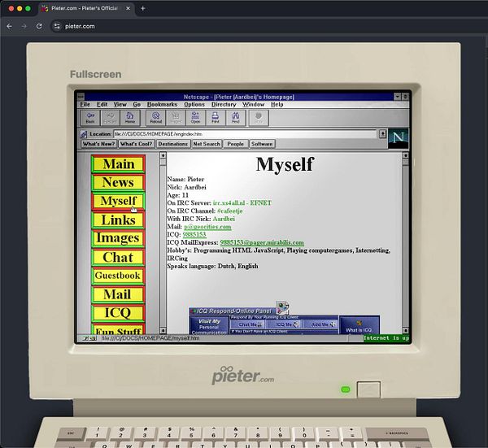Viewport: 488px width, 448px height.
Task: Click the site information icon beside pieter.com
Action: click(57, 27)
